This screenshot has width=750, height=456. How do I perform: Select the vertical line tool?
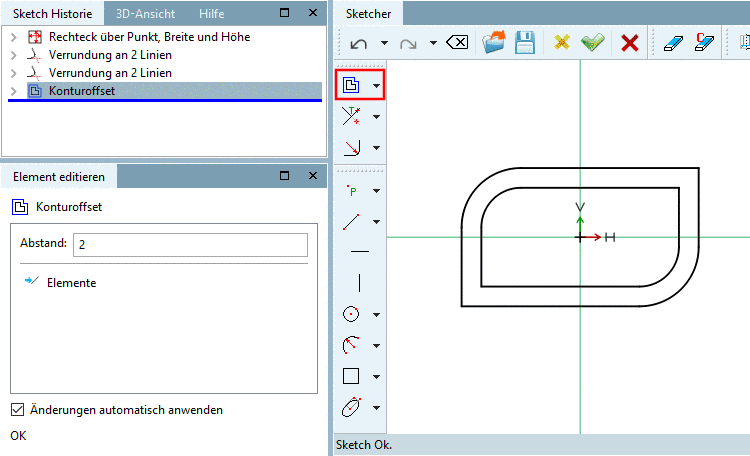click(359, 283)
